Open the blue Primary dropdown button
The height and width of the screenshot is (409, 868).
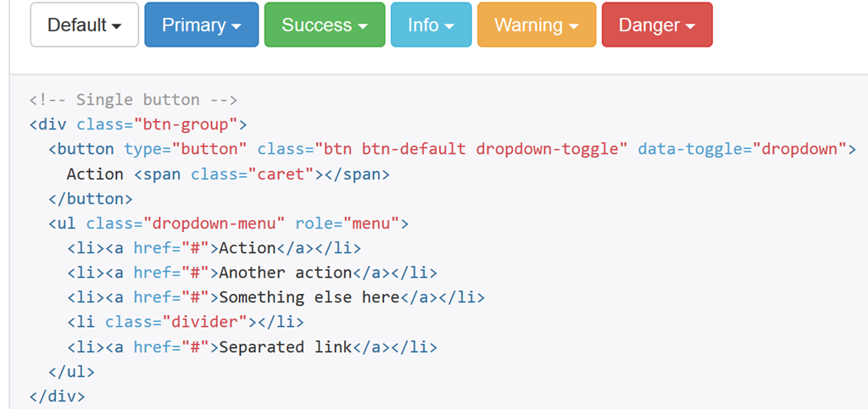(x=202, y=25)
